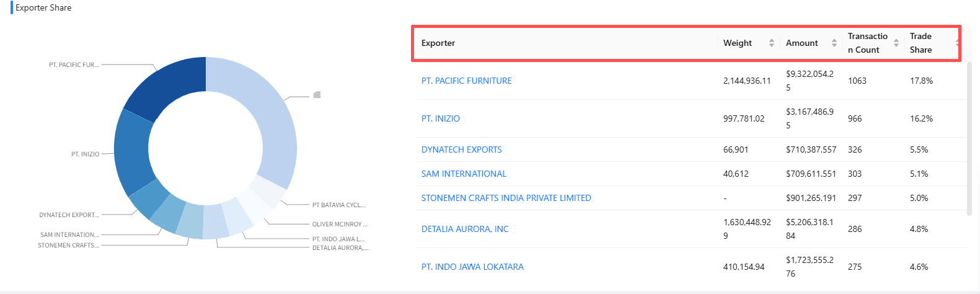Click the Weight column header label
This screenshot has height=294, width=980.
tap(738, 43)
